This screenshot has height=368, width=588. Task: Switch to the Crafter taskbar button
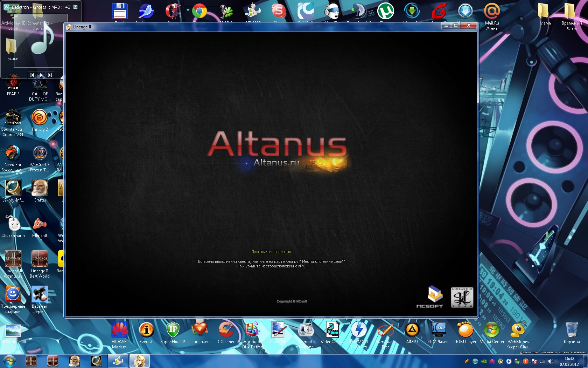(74, 361)
